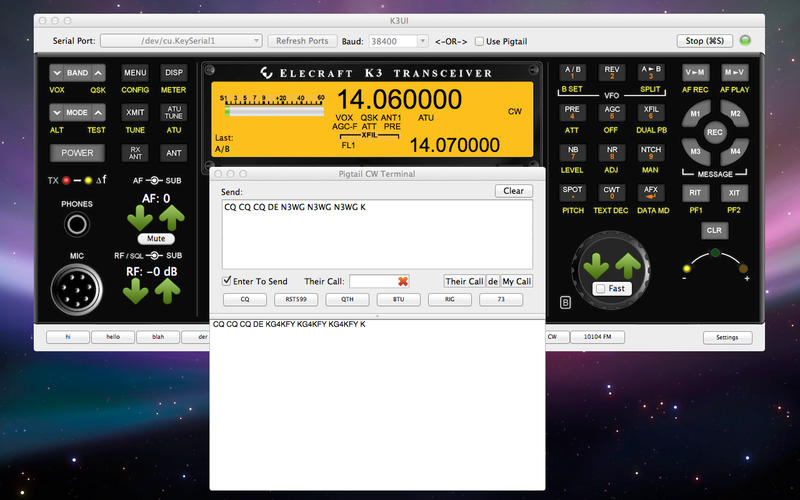
Task: Click the A►B copy key
Action: tap(651, 72)
